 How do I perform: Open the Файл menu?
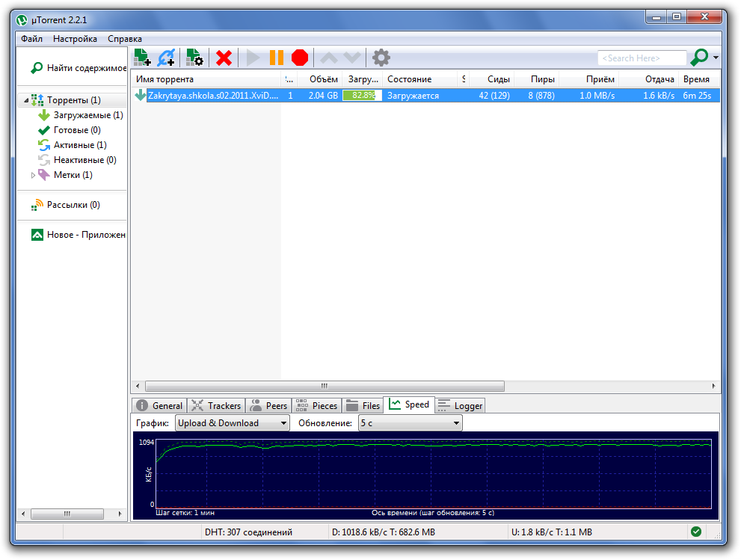(31, 39)
